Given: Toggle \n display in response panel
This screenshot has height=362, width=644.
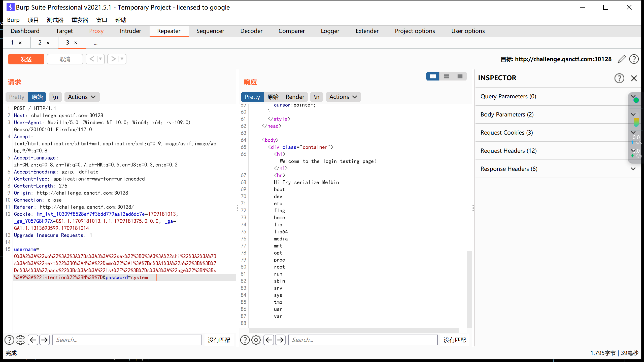Looking at the screenshot, I should click(x=317, y=97).
